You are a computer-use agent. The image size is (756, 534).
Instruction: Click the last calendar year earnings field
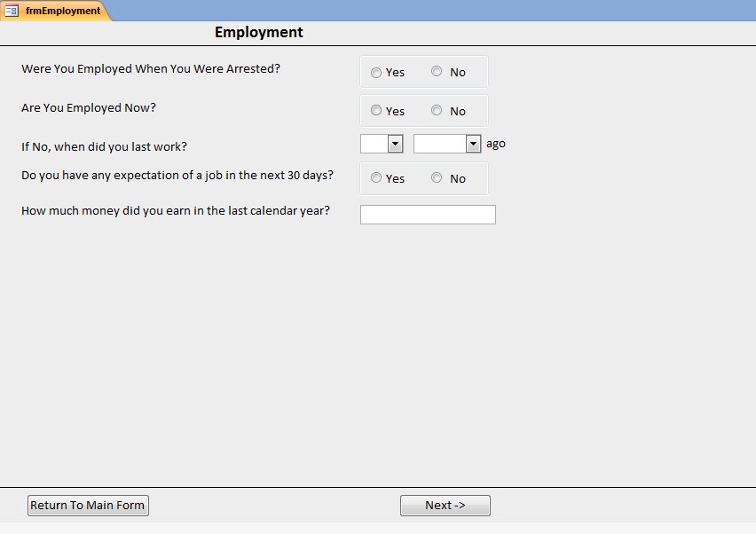428,215
